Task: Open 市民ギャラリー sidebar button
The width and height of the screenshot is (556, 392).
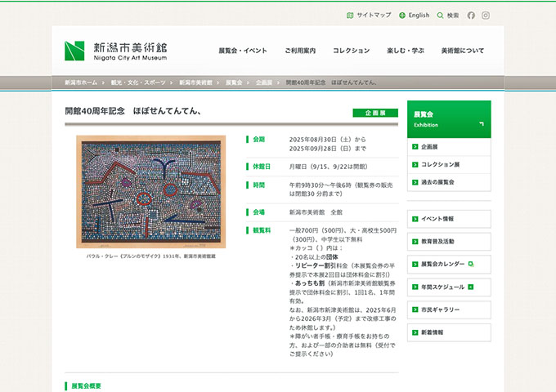Action: click(449, 310)
